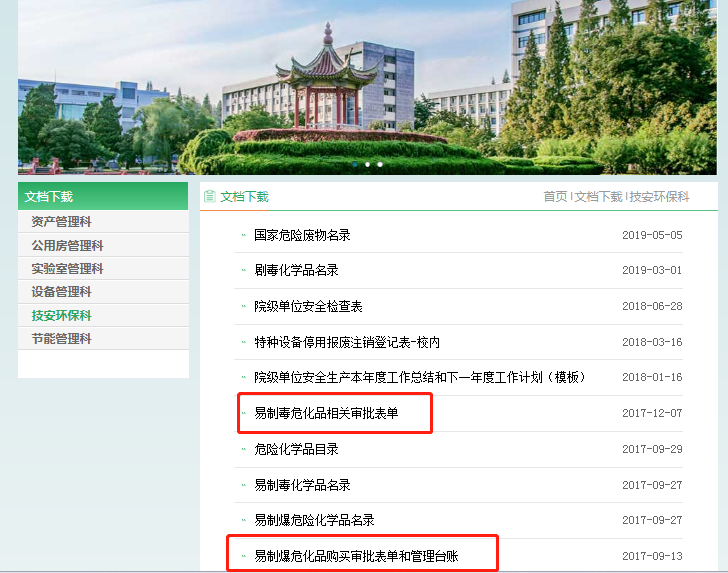Open document 易制爆危险化学品名录
This screenshot has width=728, height=573.
coord(314,520)
